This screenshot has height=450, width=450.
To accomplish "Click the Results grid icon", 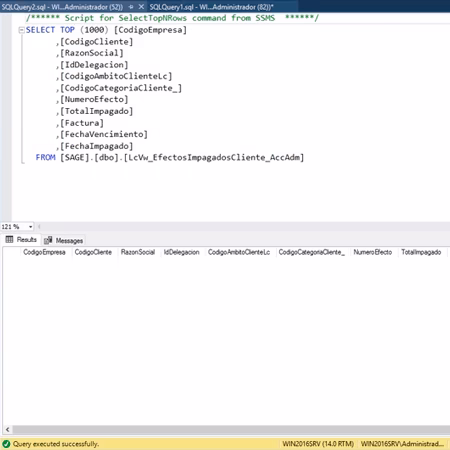I will tap(9, 239).
